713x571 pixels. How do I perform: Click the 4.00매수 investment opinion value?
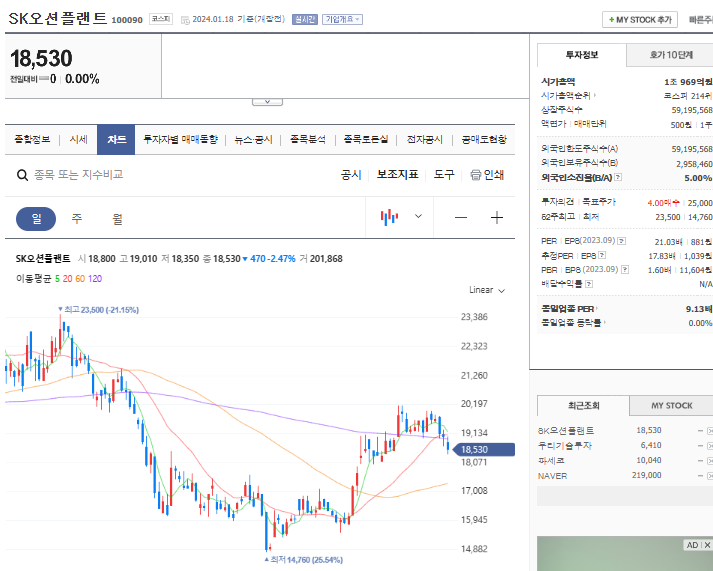pyautogui.click(x=663, y=203)
